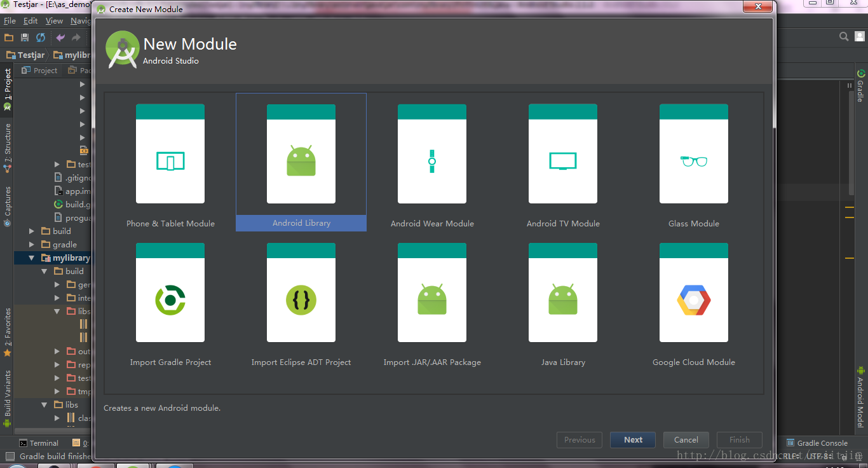Choose the Android Wear Module watch icon
The width and height of the screenshot is (868, 468).
pyautogui.click(x=432, y=162)
